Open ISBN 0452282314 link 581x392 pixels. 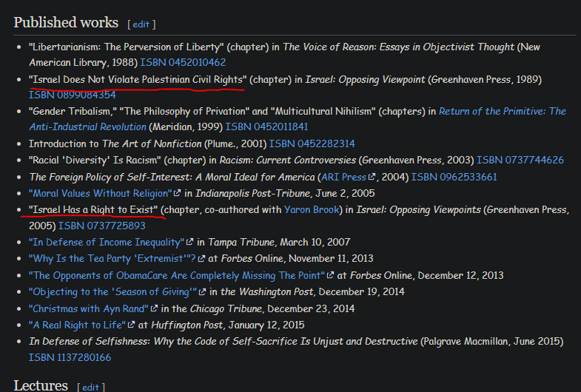312,143
